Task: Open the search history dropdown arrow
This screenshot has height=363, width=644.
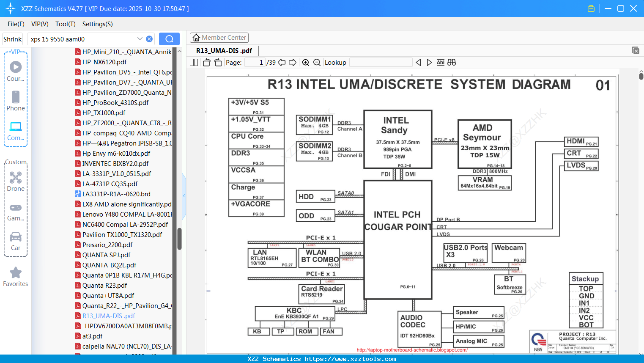Action: coord(140,39)
